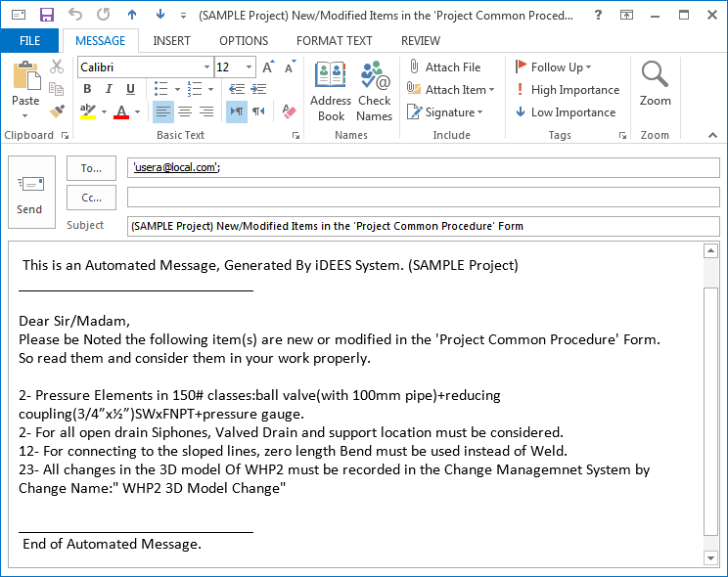Viewport: 728px width, 577px height.
Task: Go to next item with down arrow
Action: [x=160, y=15]
